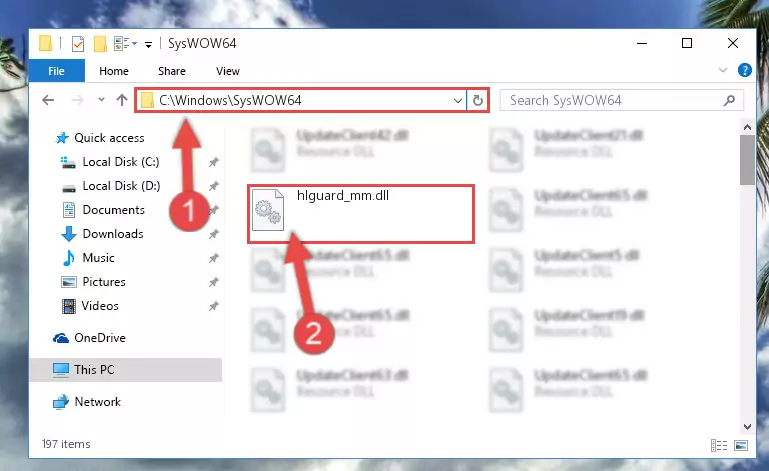Click the search magnifier icon

729,101
